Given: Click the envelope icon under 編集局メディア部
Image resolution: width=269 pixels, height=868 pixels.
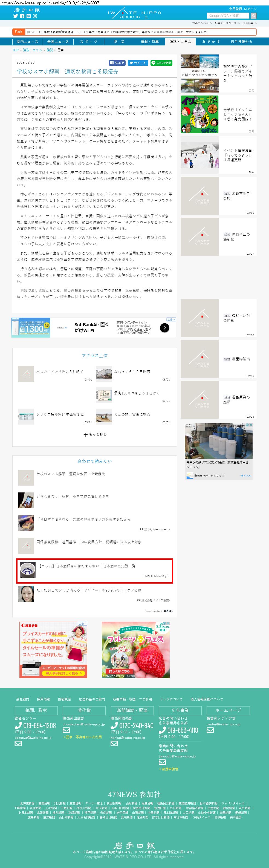Looking at the screenshot, I should point(210,730).
